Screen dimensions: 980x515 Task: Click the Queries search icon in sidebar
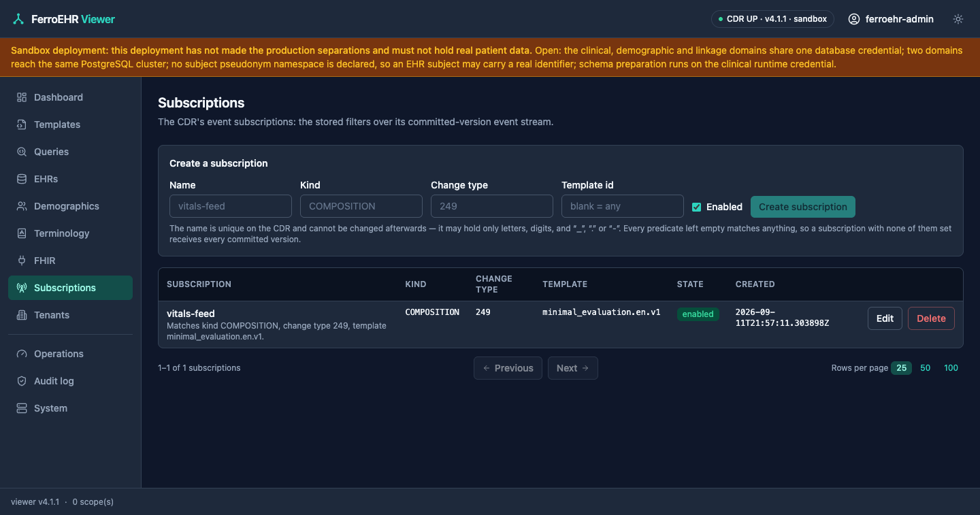(22, 152)
